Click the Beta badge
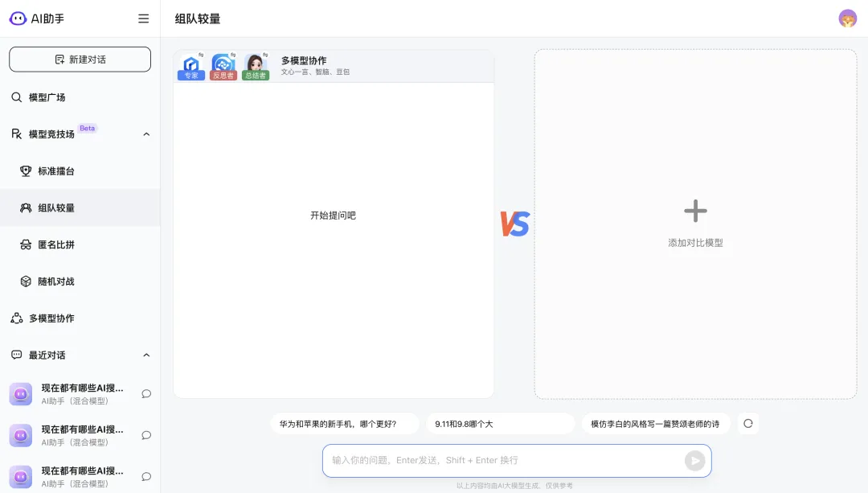Viewport: 868px width, 493px height. coord(88,128)
